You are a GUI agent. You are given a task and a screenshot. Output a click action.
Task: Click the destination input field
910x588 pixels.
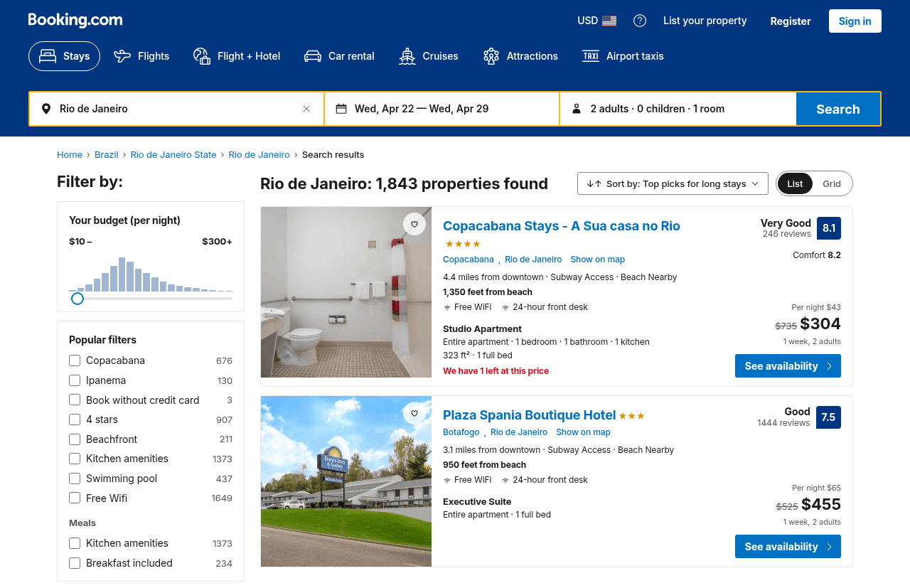click(177, 109)
